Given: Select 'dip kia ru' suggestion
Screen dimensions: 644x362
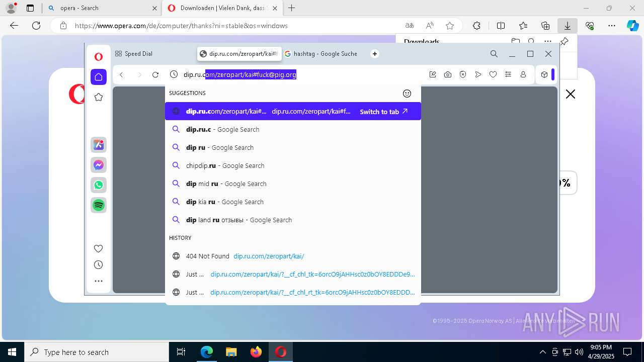Looking at the screenshot, I should 293,202.
